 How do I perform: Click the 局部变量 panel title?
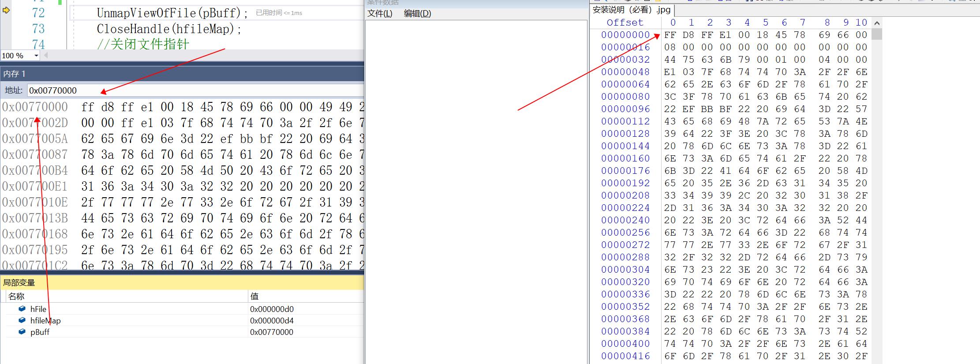(x=19, y=283)
